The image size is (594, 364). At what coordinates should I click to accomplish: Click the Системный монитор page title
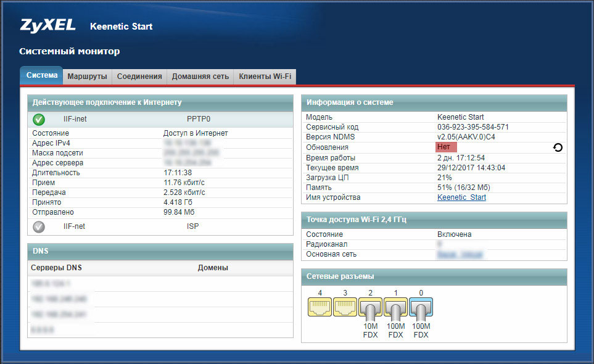coord(70,51)
